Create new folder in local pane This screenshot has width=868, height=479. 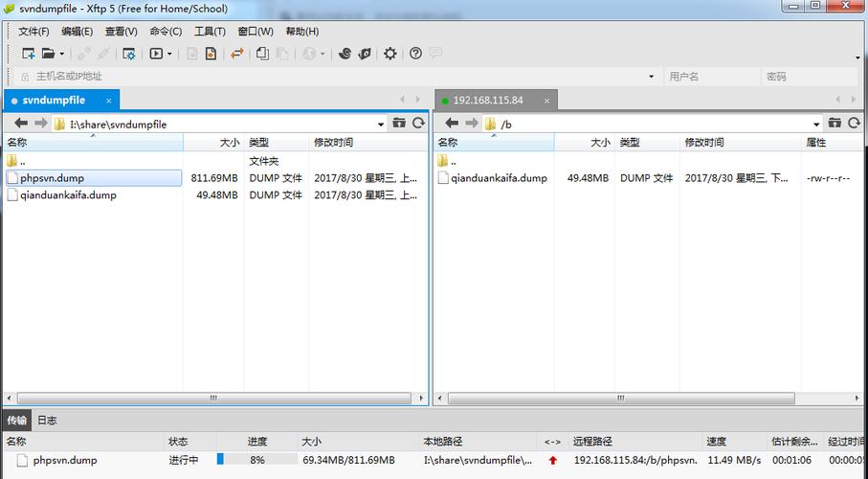pos(399,123)
